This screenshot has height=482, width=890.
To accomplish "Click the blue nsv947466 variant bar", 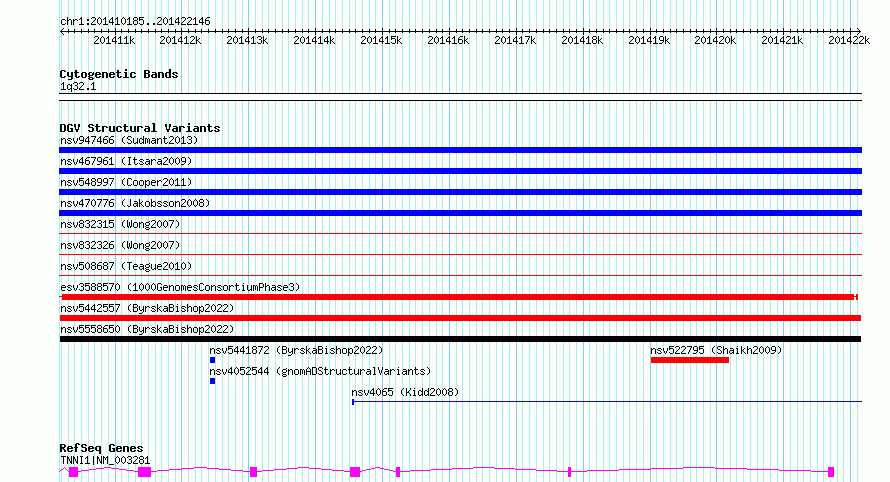I will tap(460, 150).
